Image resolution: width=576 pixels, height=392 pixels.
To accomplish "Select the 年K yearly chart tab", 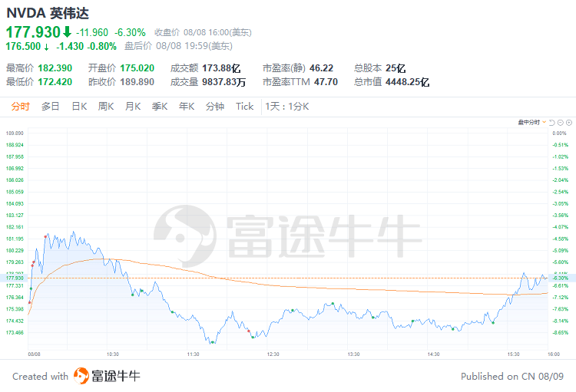I will [x=187, y=107].
